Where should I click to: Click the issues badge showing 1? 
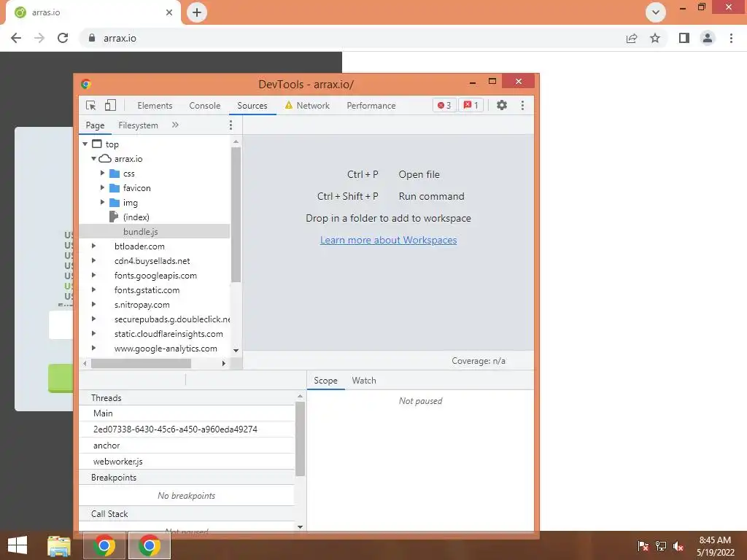[x=471, y=105]
